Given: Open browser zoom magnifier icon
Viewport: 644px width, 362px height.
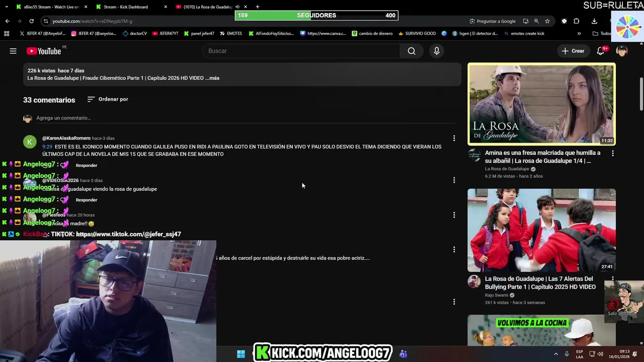Looking at the screenshot, I should click(536, 21).
